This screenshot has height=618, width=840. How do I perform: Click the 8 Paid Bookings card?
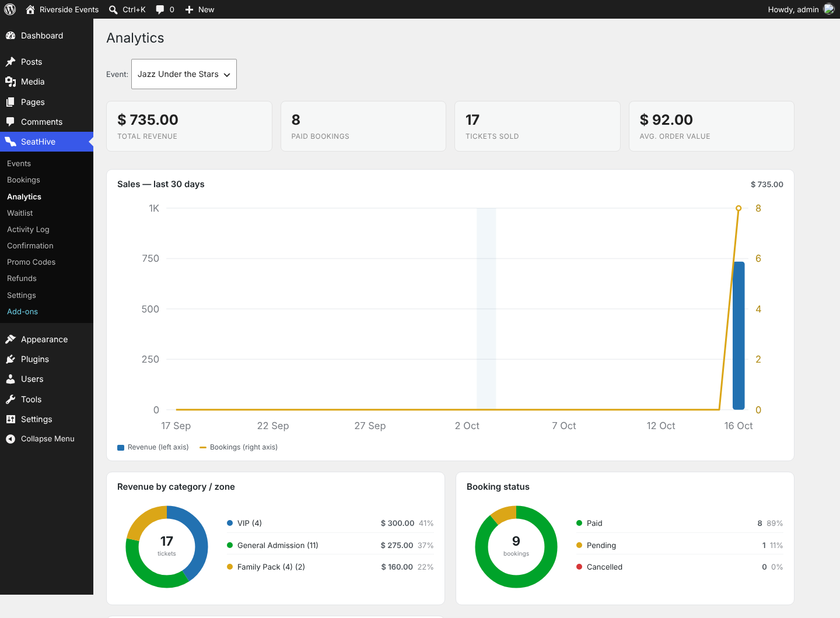363,127
